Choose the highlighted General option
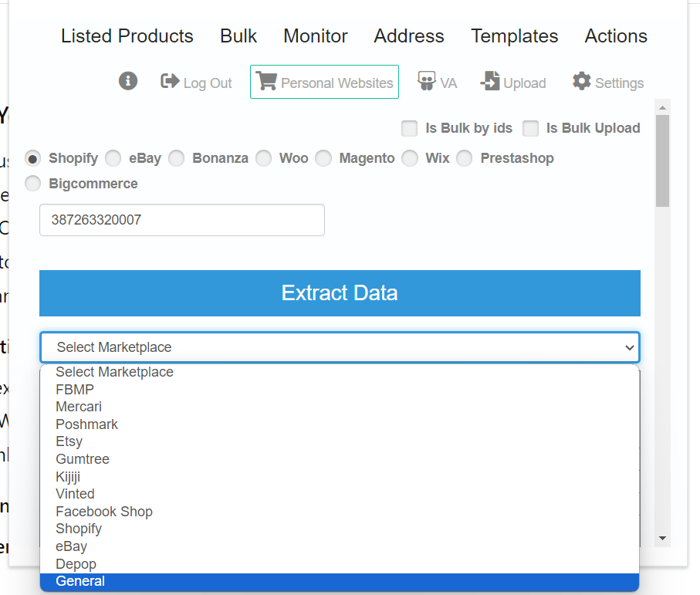700x595 pixels. [340, 582]
